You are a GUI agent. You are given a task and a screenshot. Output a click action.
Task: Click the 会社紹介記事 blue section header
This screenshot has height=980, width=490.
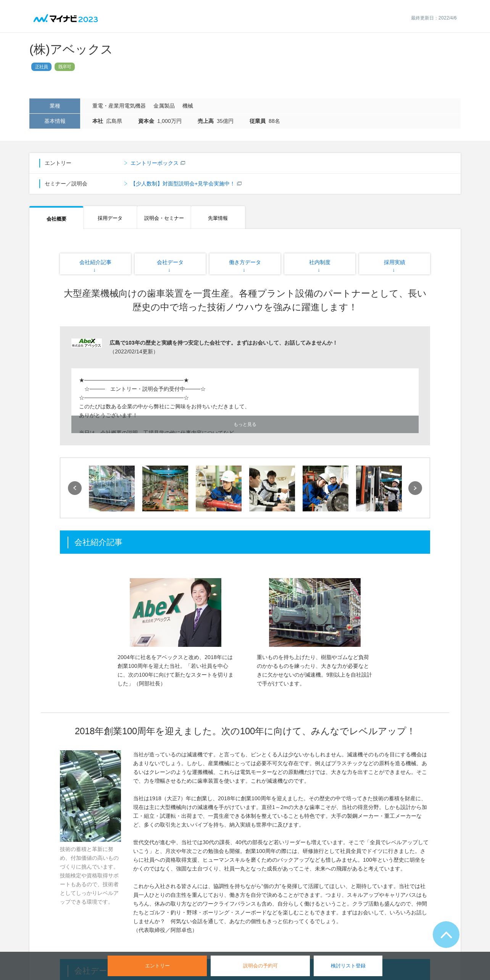(245, 542)
